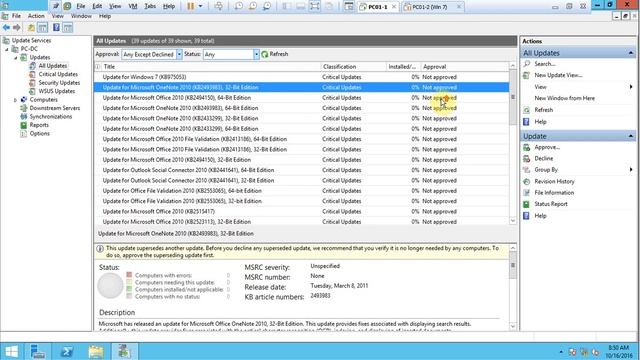Click the clock in the system tray
640x360 pixels.
point(618,351)
